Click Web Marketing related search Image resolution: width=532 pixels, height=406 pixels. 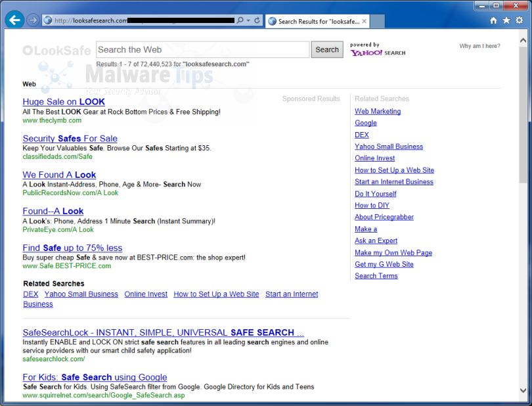378,111
